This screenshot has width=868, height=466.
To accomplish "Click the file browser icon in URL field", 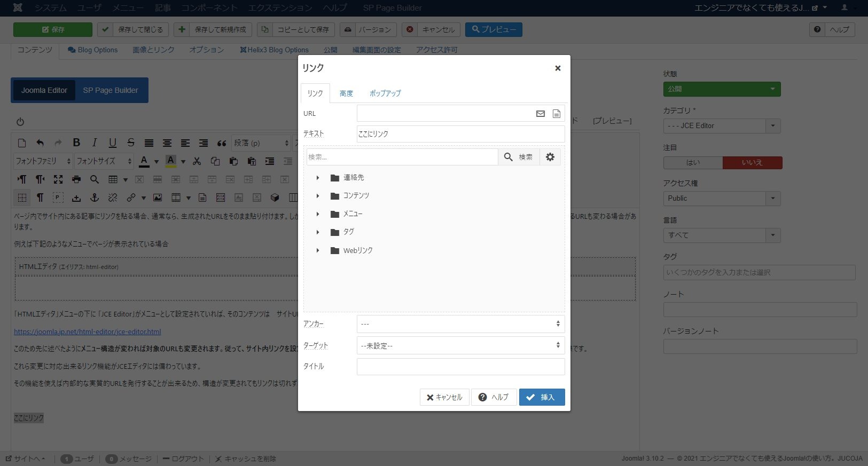I will [556, 114].
